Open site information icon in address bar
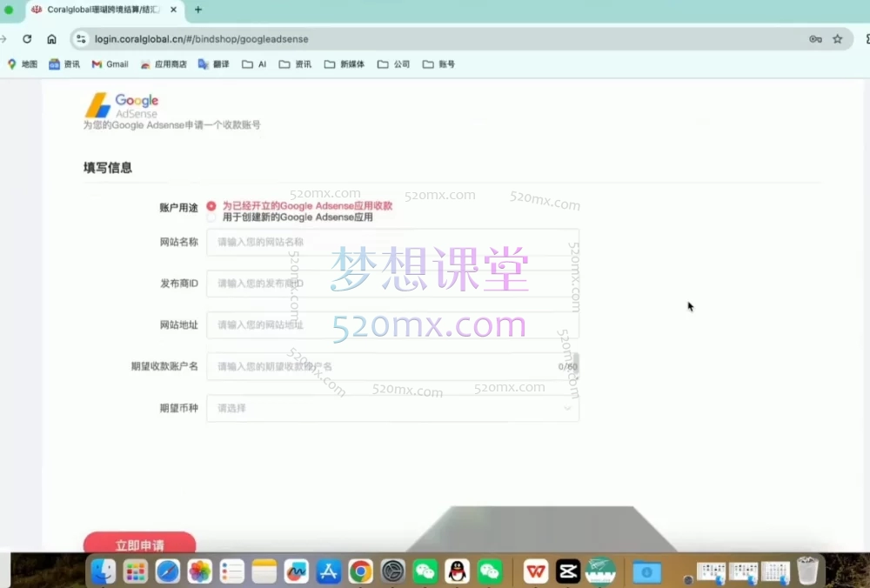 tap(81, 39)
